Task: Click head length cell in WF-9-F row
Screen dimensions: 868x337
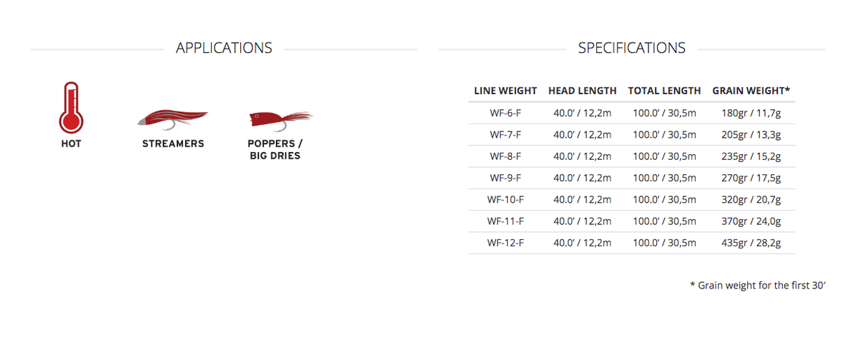Action: coord(582,178)
